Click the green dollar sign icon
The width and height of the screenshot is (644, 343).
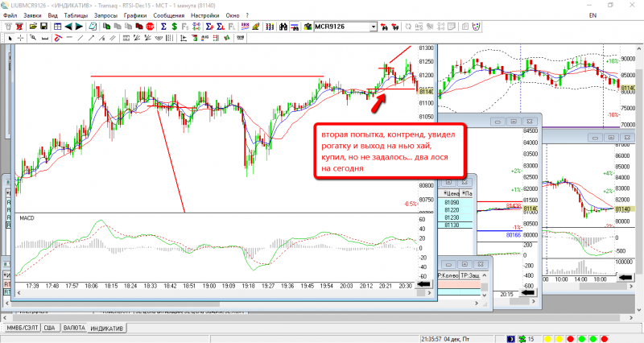pos(174,27)
